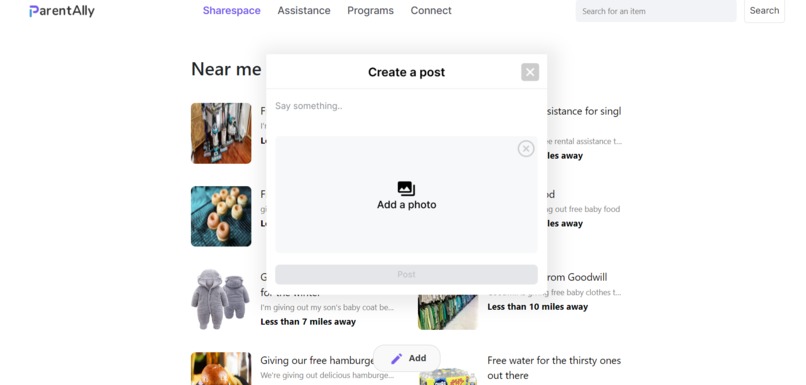This screenshot has width=806, height=385.
Task: Click the Say something text area
Action: [406, 111]
